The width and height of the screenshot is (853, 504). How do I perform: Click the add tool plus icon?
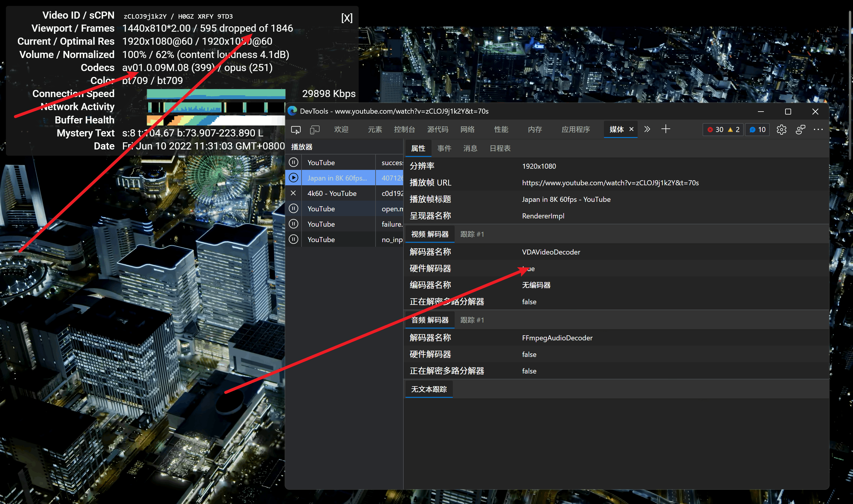click(x=666, y=129)
